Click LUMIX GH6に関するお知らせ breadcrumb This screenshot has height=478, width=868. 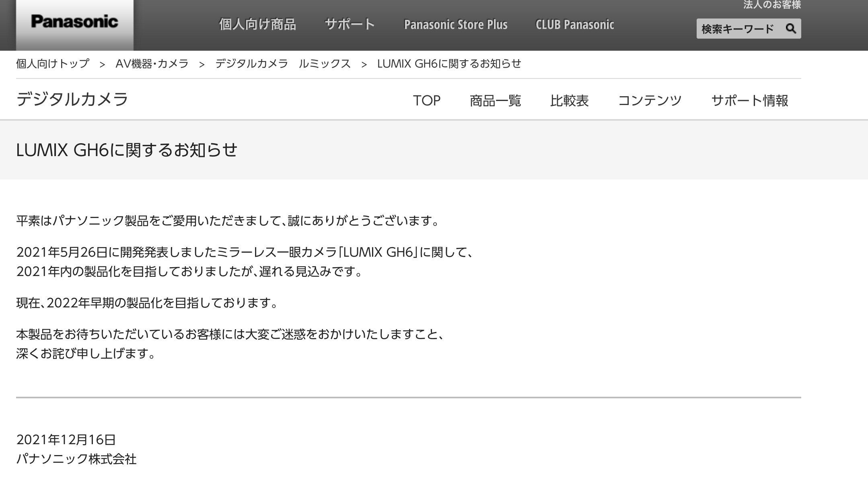point(449,64)
